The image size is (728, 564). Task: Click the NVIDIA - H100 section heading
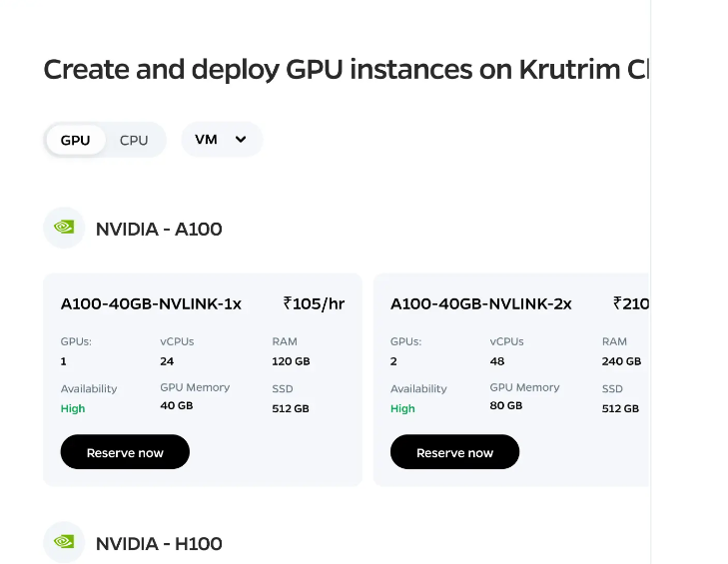[159, 544]
